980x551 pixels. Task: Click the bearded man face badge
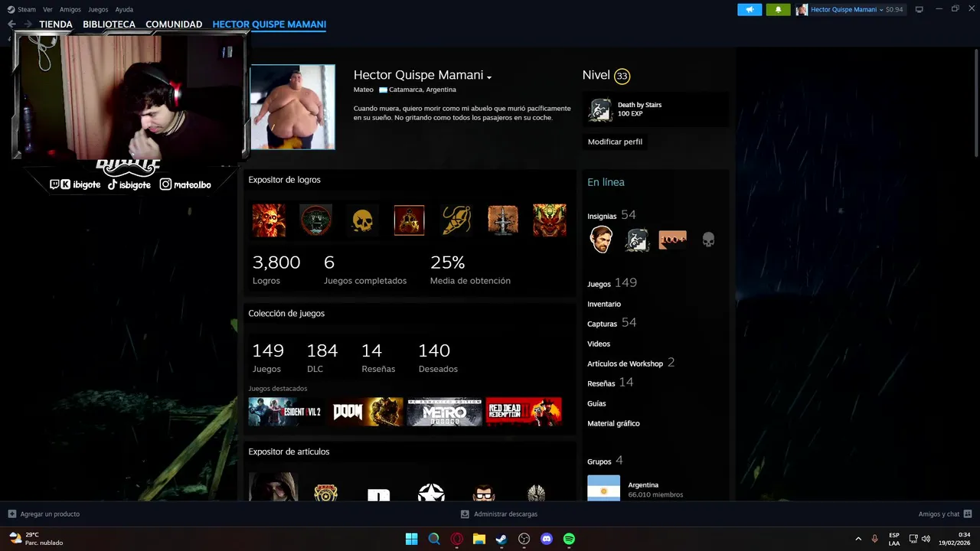tap(601, 240)
